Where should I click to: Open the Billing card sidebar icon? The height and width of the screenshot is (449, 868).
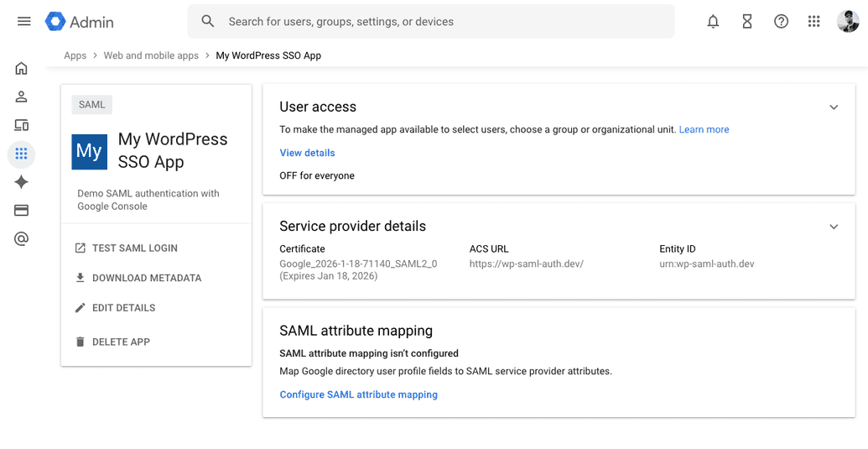pos(21,211)
